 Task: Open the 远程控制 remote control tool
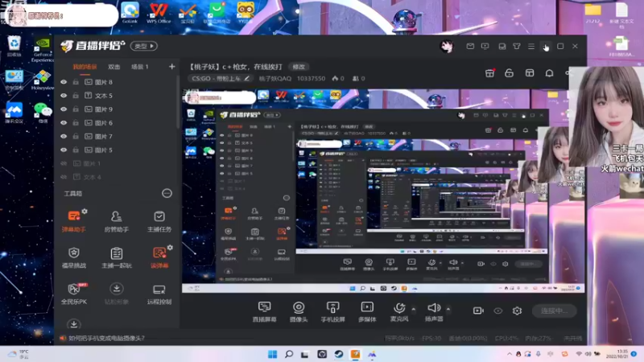159,294
